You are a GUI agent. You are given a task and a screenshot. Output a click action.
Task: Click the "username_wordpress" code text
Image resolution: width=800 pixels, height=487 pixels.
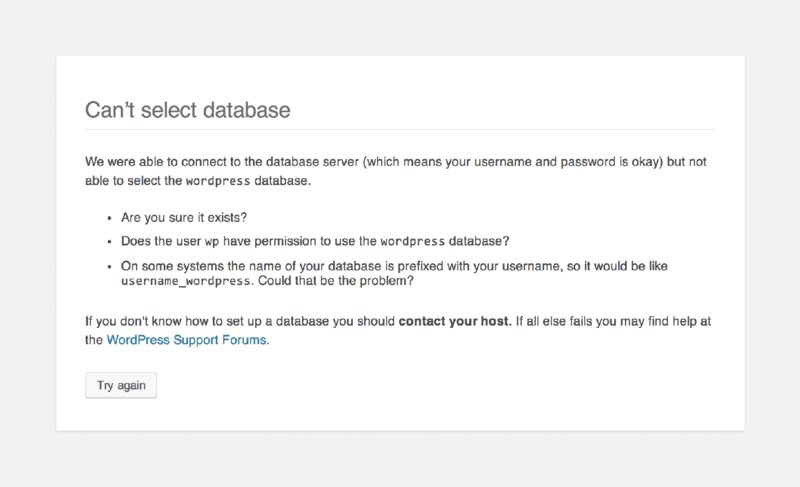[184, 282]
